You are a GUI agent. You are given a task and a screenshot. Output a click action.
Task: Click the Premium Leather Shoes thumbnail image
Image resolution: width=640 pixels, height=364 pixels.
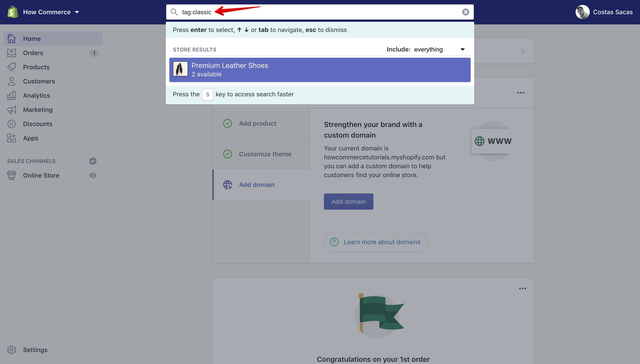(180, 69)
